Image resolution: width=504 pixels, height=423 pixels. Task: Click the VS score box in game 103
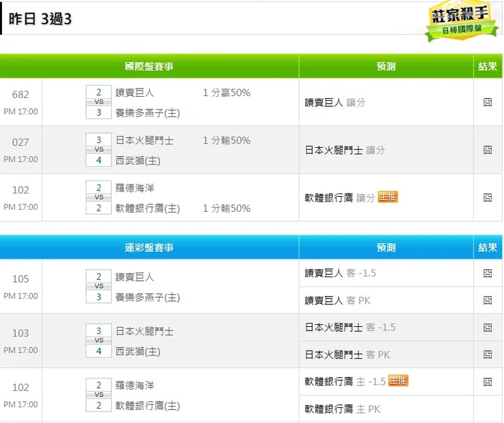99,341
